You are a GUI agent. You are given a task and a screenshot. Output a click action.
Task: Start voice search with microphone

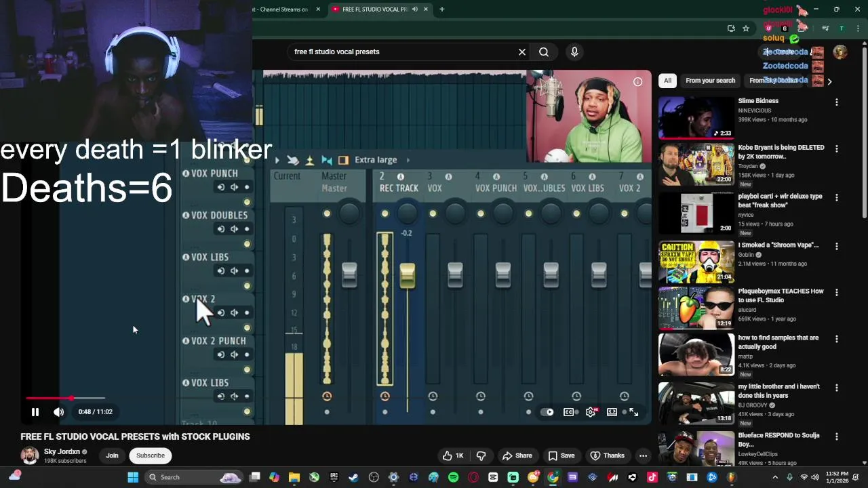pyautogui.click(x=574, y=52)
